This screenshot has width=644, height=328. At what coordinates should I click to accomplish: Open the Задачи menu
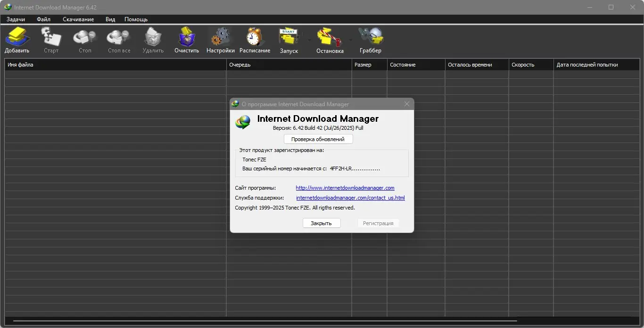16,19
